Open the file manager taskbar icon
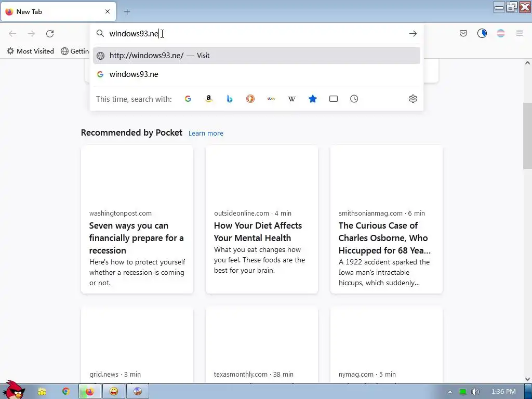Viewport: 532px width, 399px height. (42, 392)
